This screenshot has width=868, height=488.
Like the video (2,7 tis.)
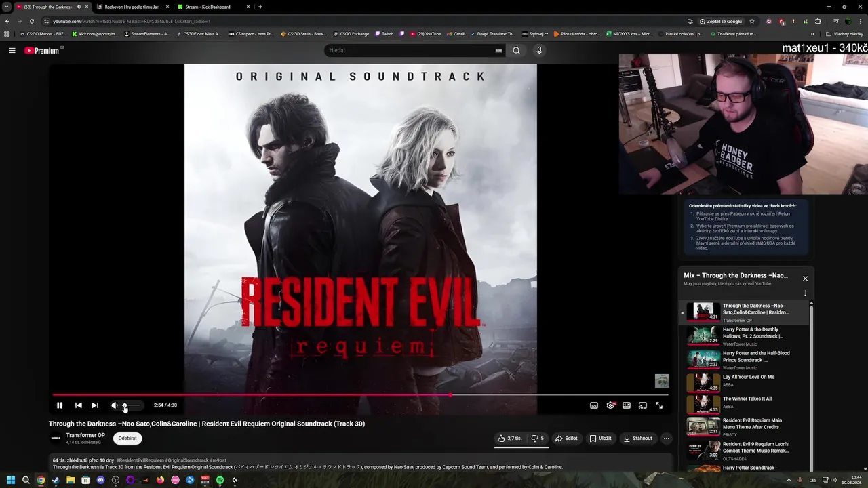point(510,439)
